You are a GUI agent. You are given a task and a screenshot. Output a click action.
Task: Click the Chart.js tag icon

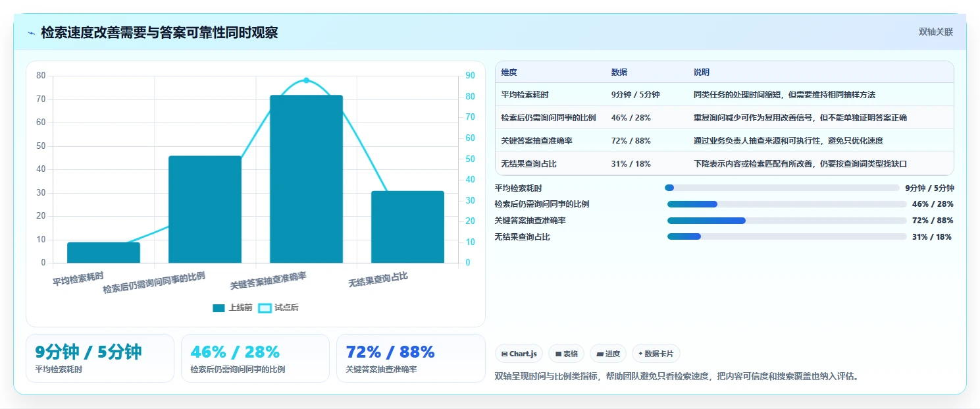click(504, 354)
